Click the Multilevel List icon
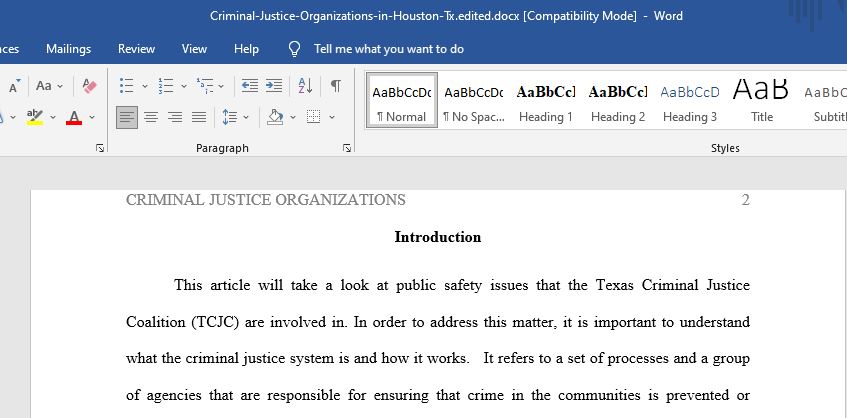 coord(205,85)
